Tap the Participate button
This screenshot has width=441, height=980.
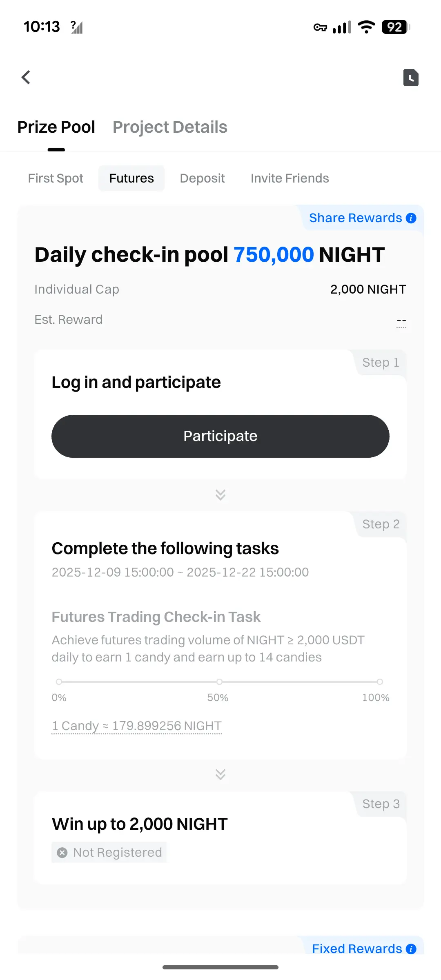click(220, 436)
